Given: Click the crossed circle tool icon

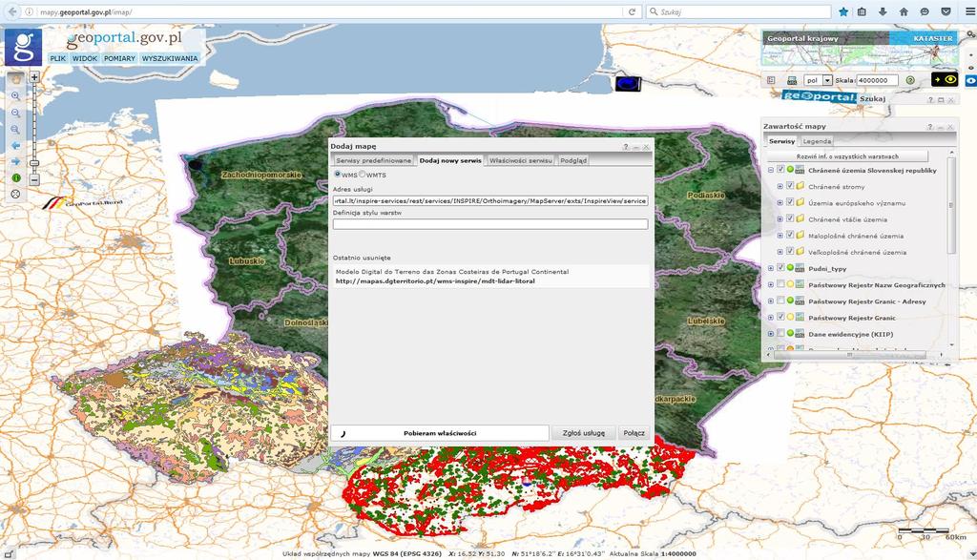Looking at the screenshot, I should (x=15, y=194).
